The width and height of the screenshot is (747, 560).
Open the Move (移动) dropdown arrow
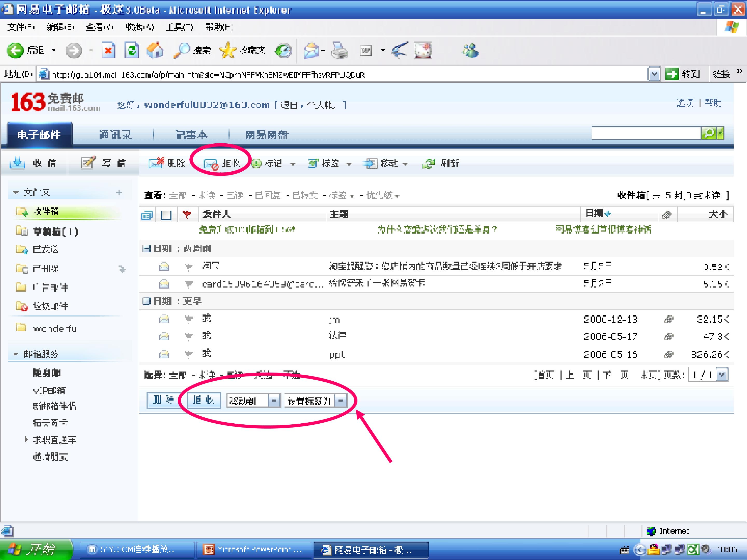[x=405, y=164]
